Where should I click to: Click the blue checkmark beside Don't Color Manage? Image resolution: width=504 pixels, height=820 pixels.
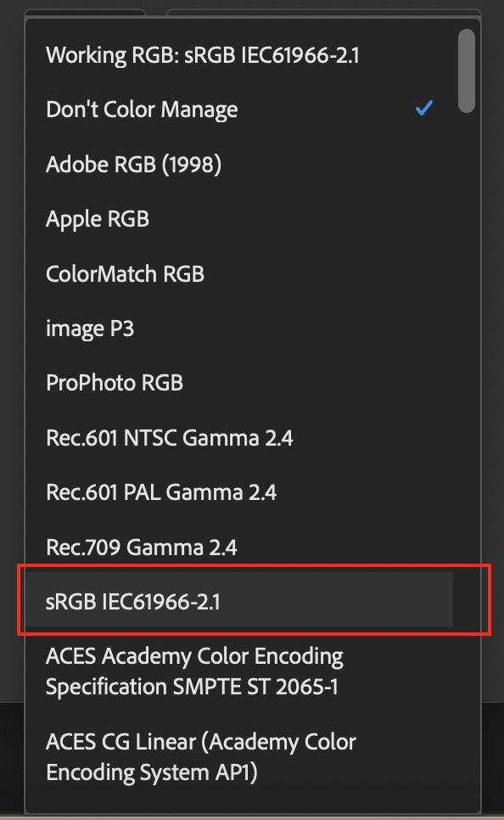[x=424, y=109]
